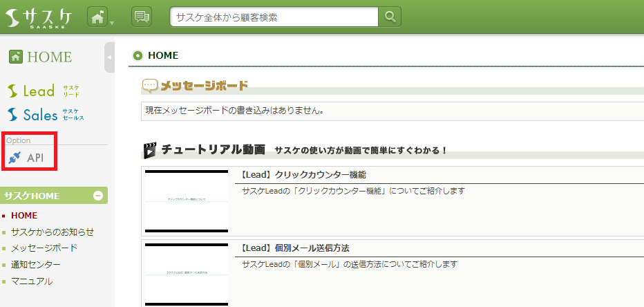Image resolution: width=644 pixels, height=307 pixels.
Task: Open the home icon button in top bar
Action: coord(97,17)
